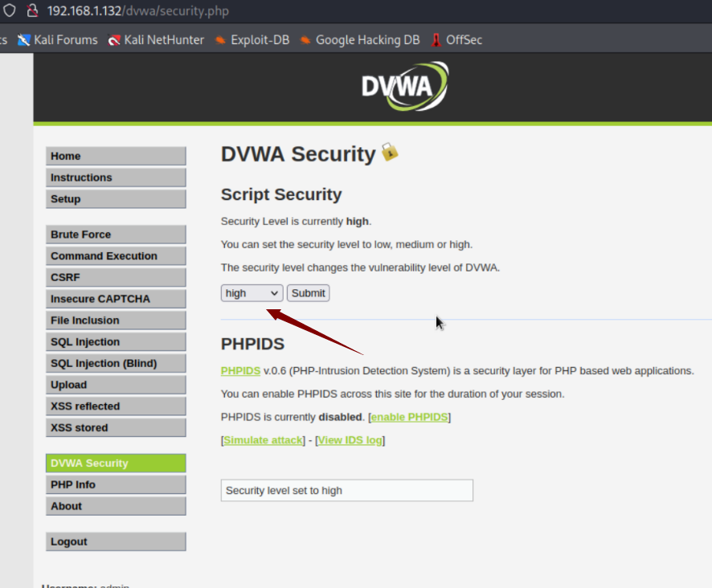The image size is (712, 588).
Task: Select the DVWA Security menu item
Action: 116,463
